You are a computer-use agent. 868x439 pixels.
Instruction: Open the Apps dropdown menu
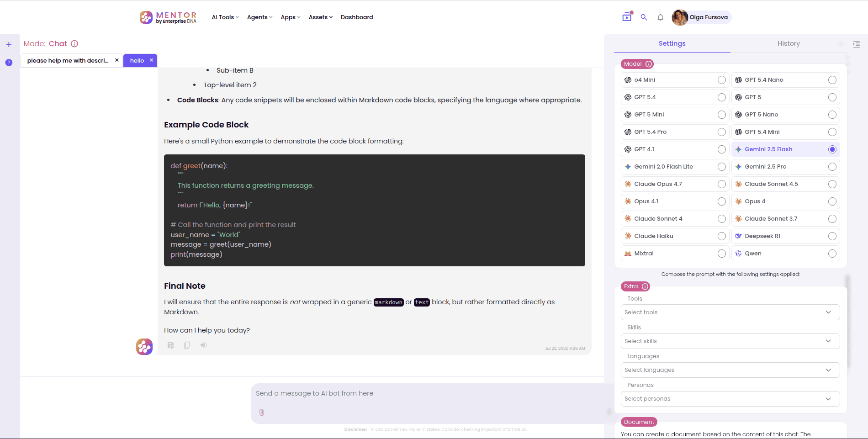(291, 17)
